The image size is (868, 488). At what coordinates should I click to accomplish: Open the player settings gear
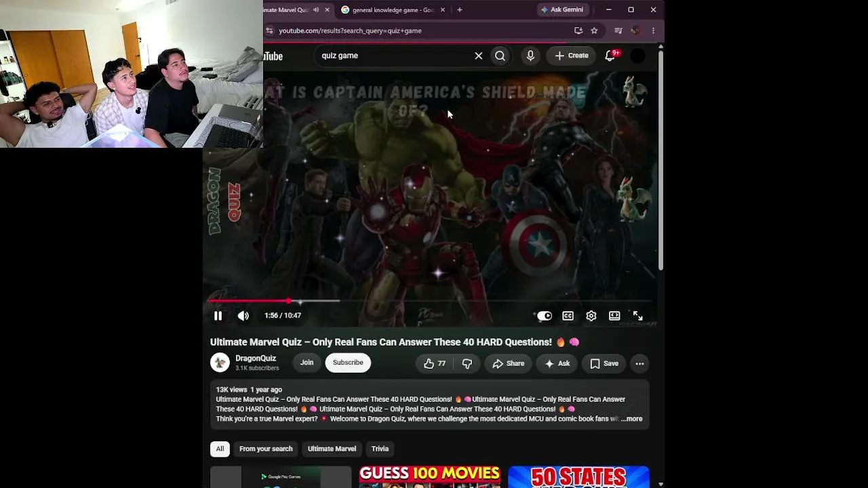591,316
